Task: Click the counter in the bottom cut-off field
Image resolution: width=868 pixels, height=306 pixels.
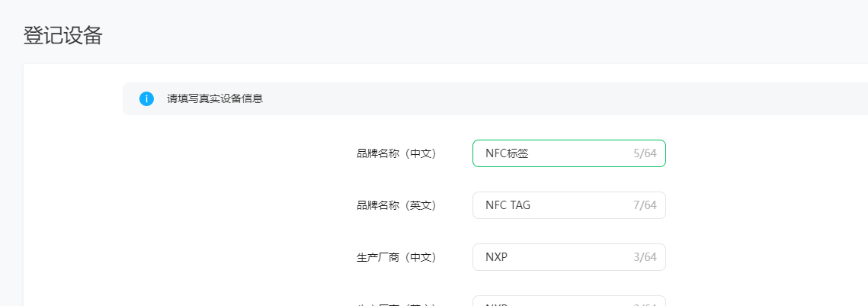Action: click(645, 304)
